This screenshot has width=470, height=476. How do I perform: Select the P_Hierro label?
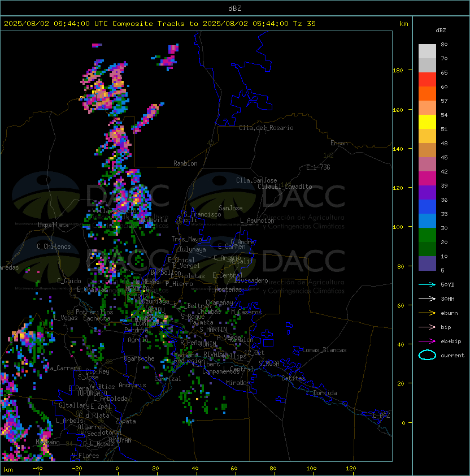[x=179, y=284]
